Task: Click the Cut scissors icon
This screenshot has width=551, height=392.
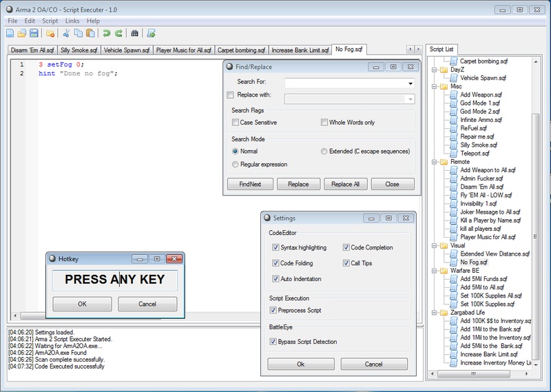Action: tap(67, 33)
